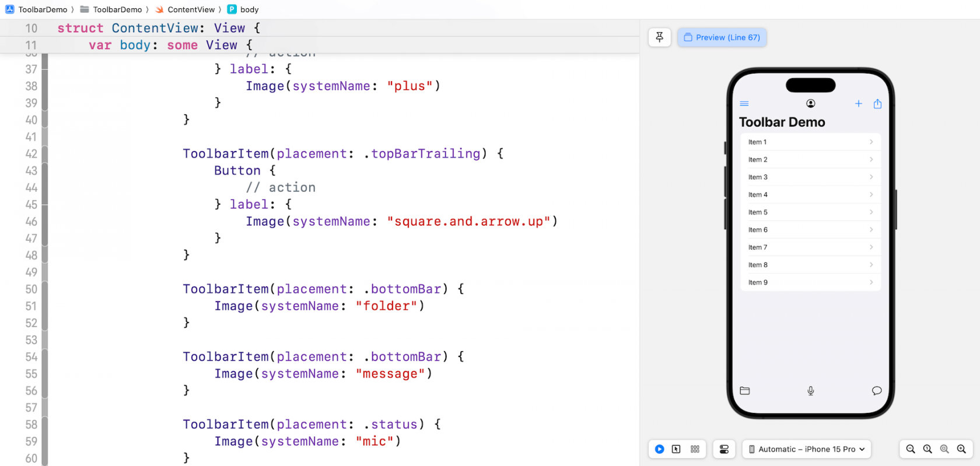This screenshot has width=980, height=466.
Task: Zoom to fit the preview canvas
Action: click(x=944, y=449)
